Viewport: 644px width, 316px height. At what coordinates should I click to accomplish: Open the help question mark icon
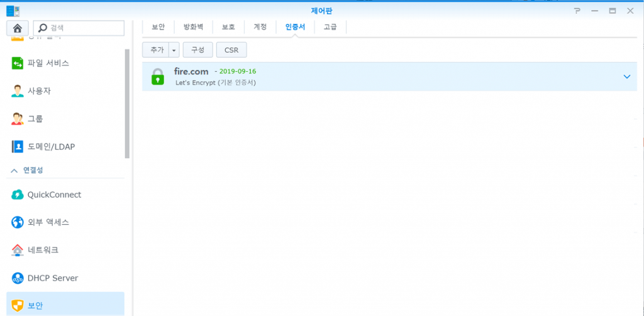577,11
